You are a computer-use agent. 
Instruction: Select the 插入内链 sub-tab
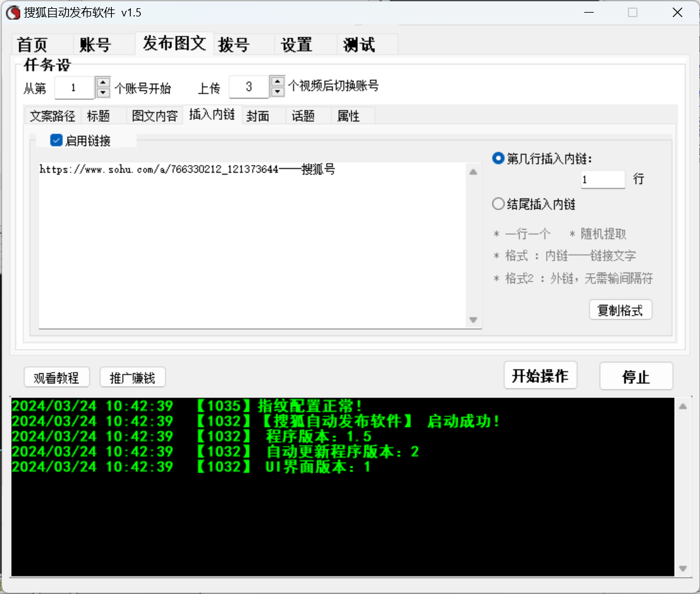click(212, 114)
